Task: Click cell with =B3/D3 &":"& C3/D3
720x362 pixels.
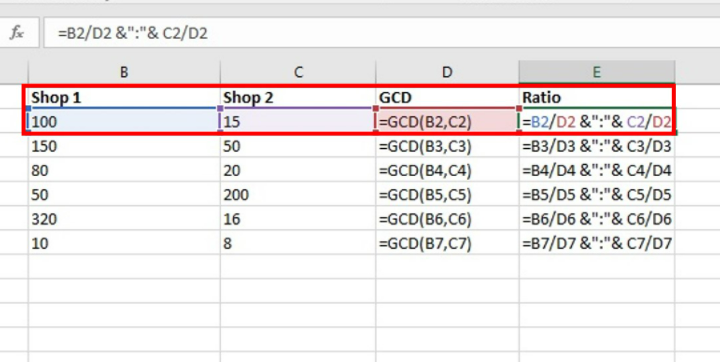Action: 597,146
